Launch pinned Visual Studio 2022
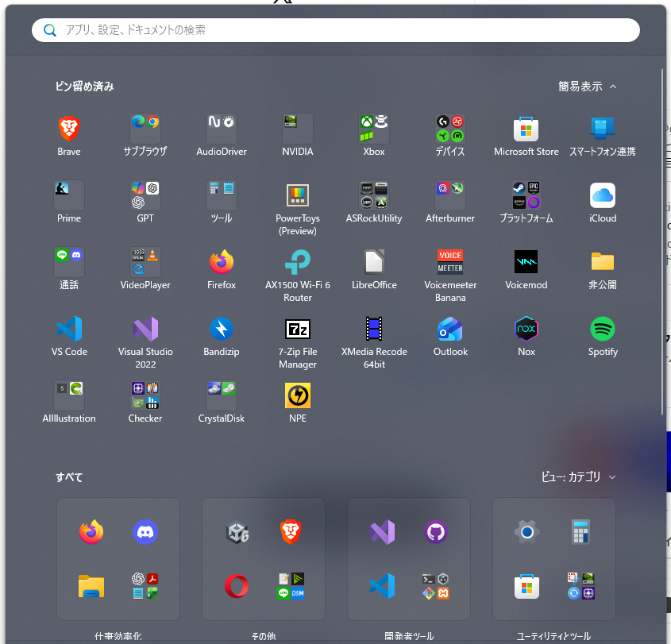The height and width of the screenshot is (644, 671). point(145,329)
